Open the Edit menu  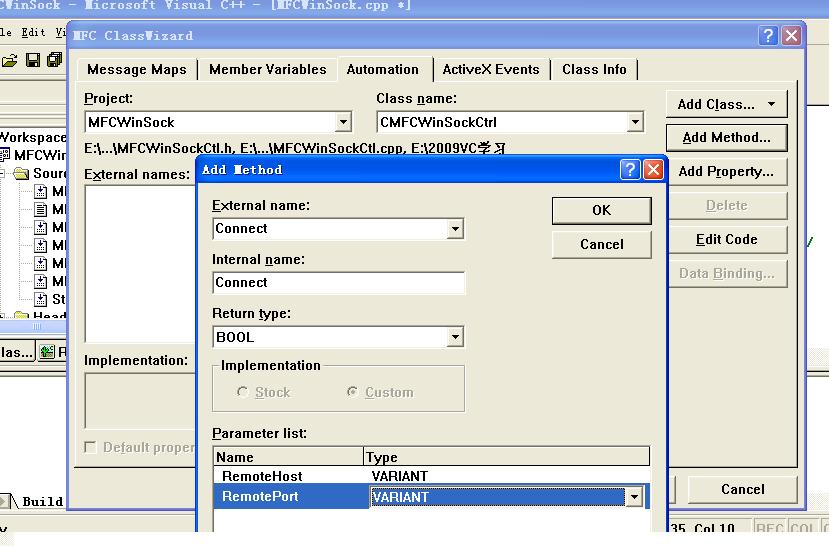(33, 33)
